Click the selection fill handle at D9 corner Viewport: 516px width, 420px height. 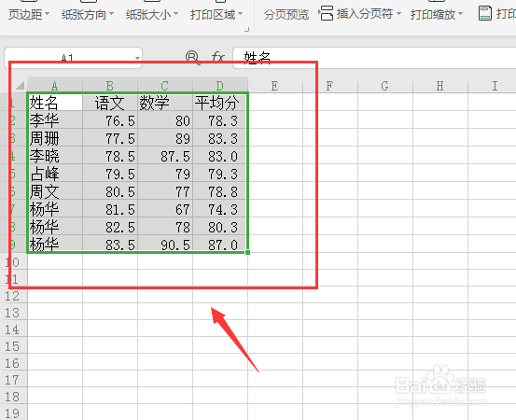pos(247,252)
